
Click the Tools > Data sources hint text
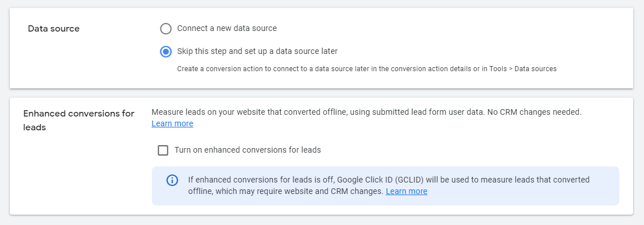(523, 69)
